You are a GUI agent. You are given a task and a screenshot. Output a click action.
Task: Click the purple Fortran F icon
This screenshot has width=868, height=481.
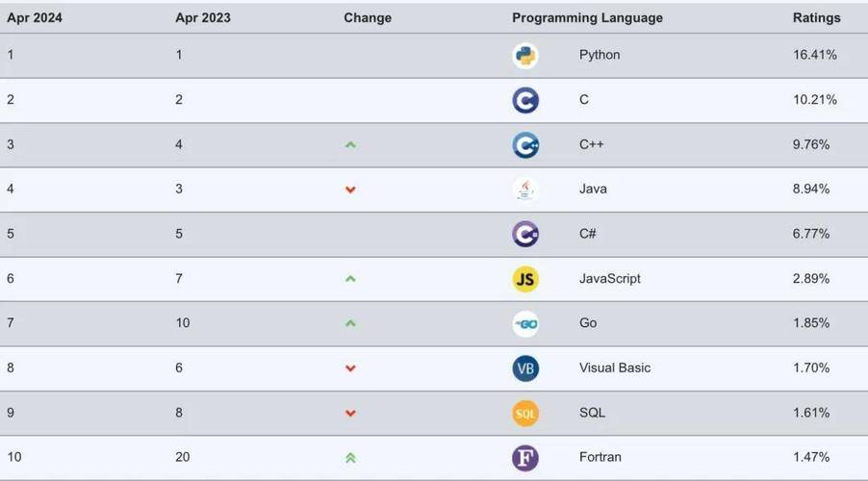pyautogui.click(x=525, y=458)
